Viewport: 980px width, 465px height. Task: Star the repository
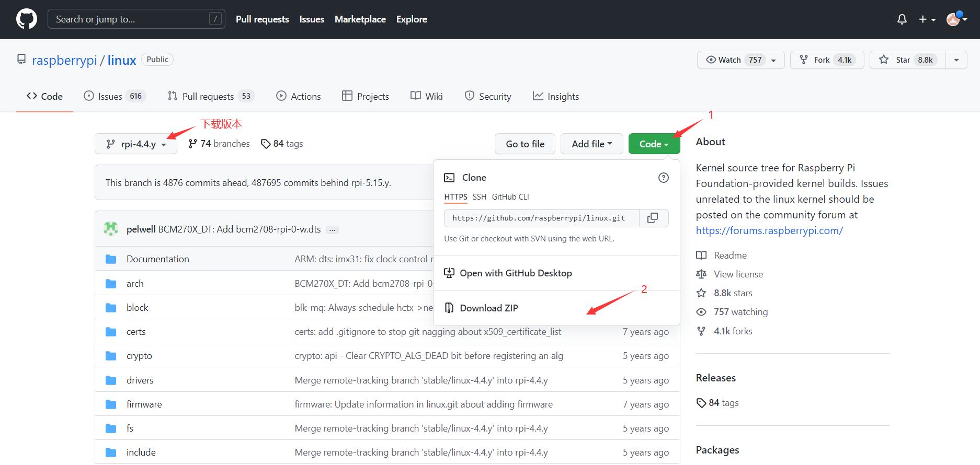(907, 60)
